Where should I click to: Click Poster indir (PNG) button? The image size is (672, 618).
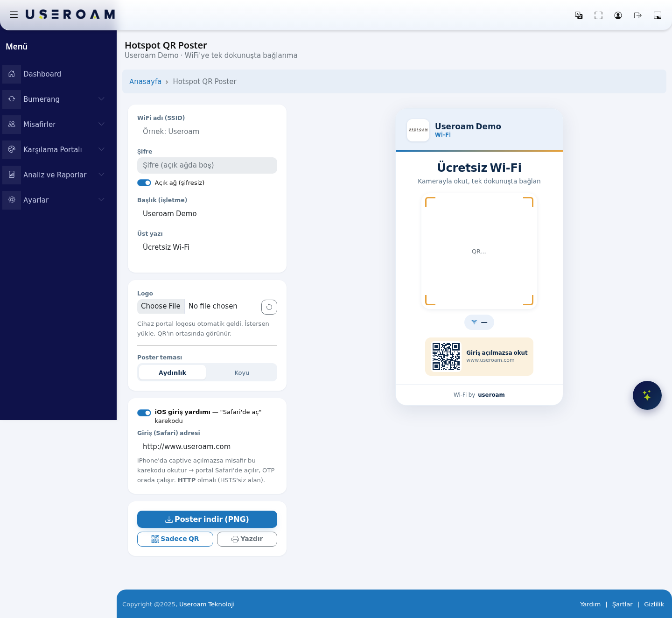[207, 519]
